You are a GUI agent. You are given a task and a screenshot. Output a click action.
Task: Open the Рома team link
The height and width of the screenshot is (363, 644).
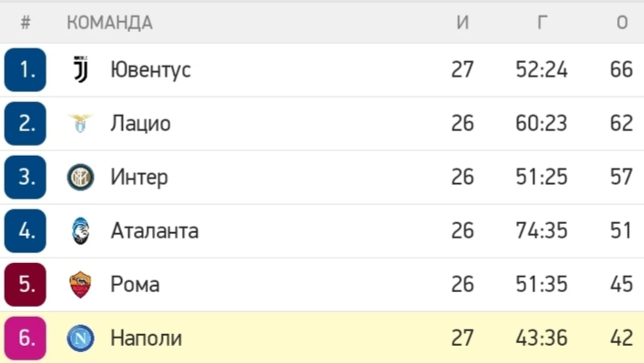135,284
